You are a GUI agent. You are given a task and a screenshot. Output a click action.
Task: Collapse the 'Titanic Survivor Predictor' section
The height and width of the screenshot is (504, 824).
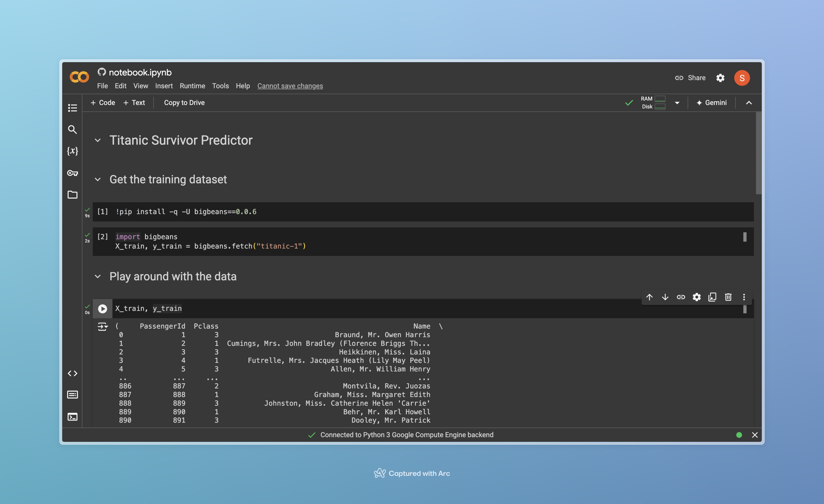(97, 140)
